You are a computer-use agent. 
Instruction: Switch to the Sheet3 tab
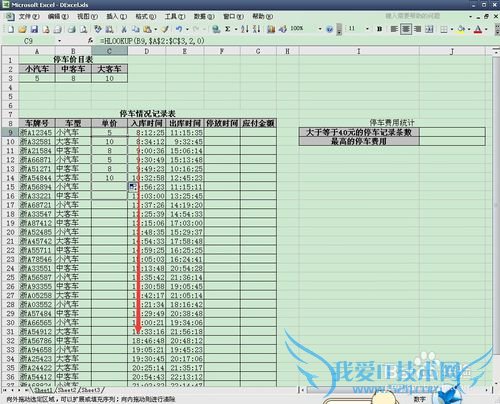[x=91, y=390]
